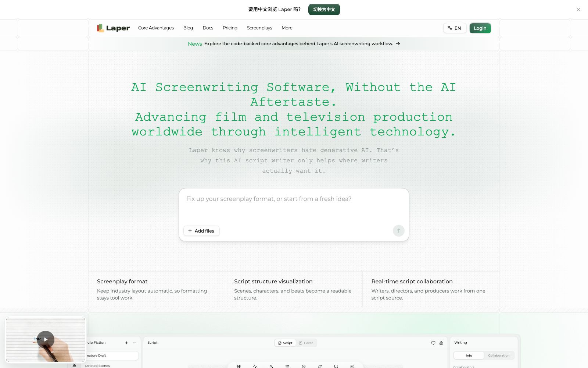This screenshot has width=588, height=368.
Task: Switch to the Cover tab
Action: pyautogui.click(x=306, y=343)
